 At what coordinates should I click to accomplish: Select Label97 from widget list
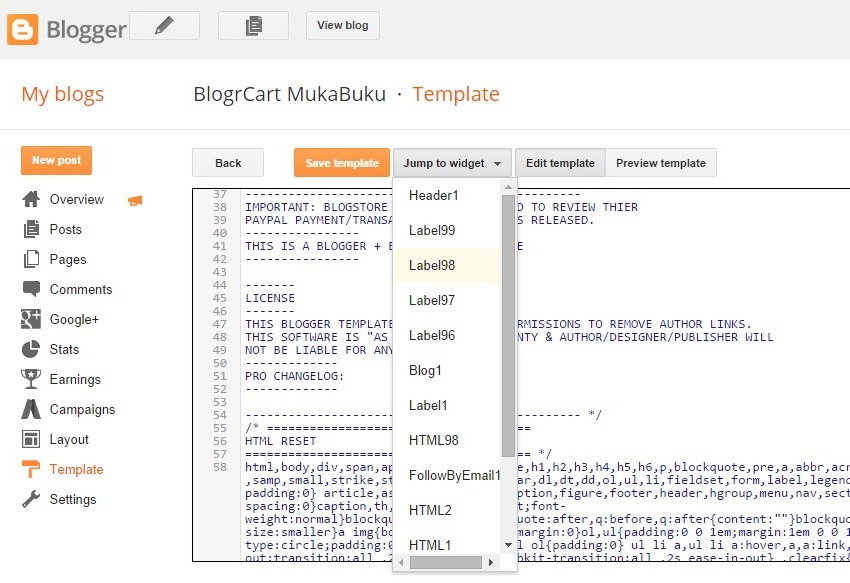(x=447, y=300)
